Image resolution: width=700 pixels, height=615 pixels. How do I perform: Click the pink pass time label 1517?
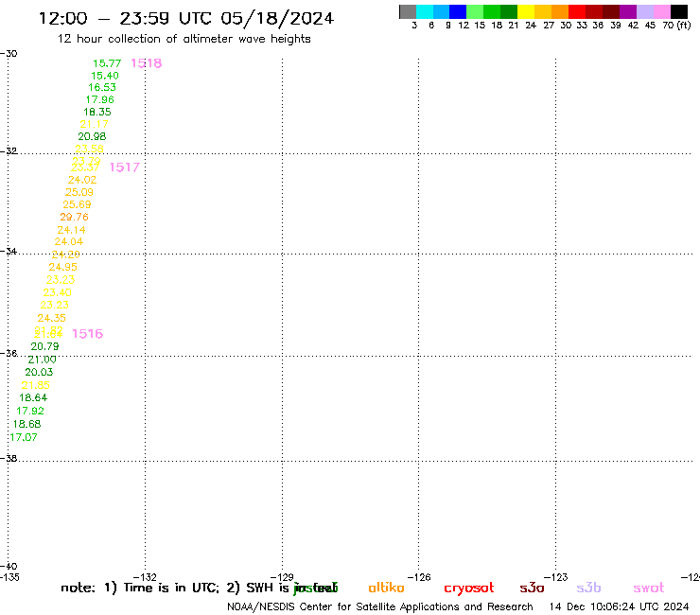125,167
